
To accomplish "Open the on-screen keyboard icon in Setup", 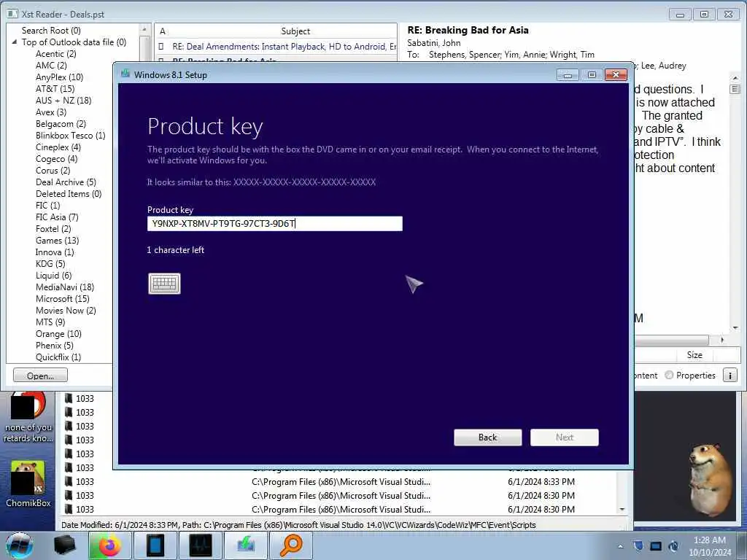I will [x=164, y=284].
